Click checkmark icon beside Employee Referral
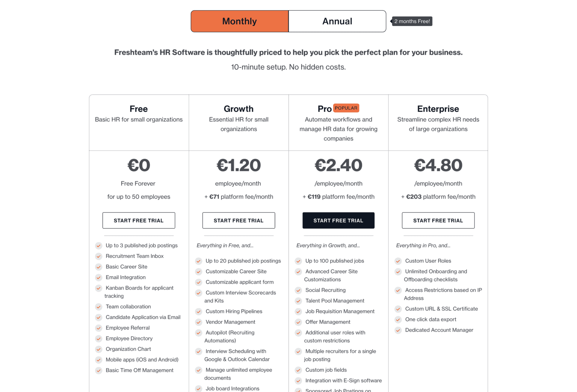The image size is (577, 392). (x=99, y=328)
